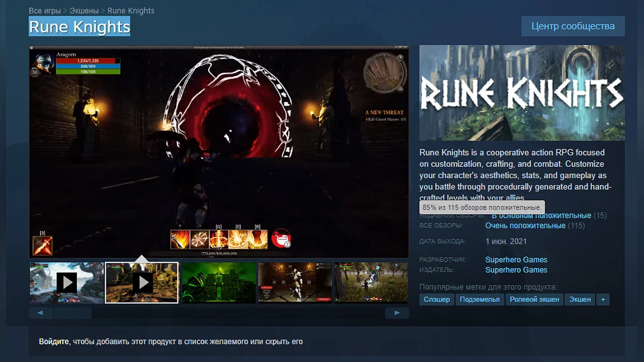Click the Aragorn character portrait in screenshot

[42, 63]
